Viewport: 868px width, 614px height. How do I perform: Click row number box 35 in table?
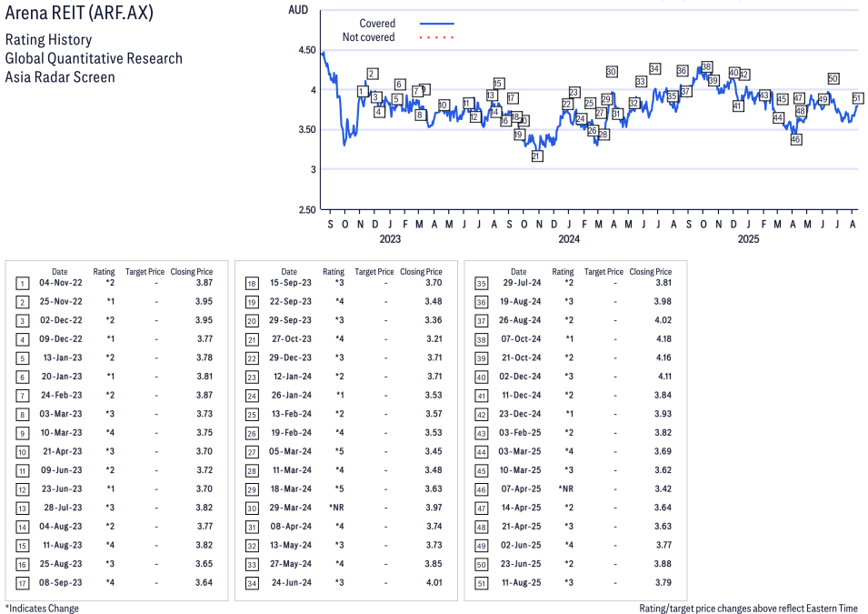click(x=481, y=284)
